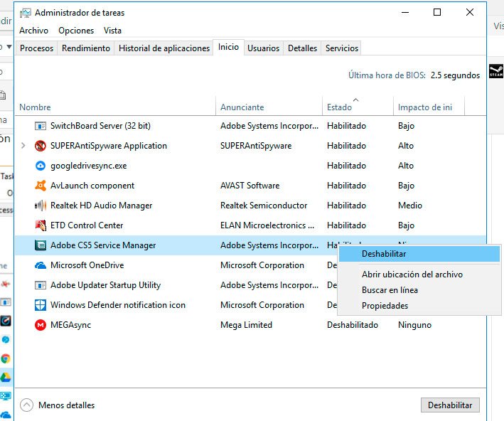Open the Opciones menu

[76, 31]
